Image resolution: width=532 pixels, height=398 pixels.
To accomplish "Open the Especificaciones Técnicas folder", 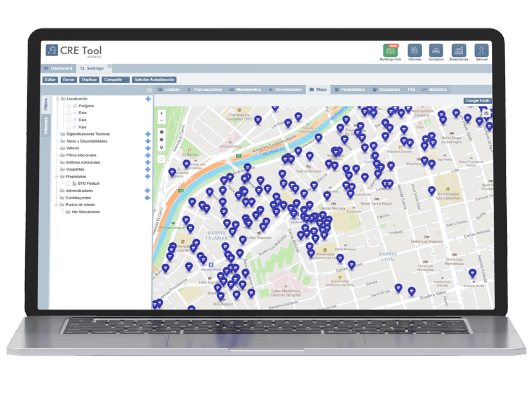I will 85,134.
